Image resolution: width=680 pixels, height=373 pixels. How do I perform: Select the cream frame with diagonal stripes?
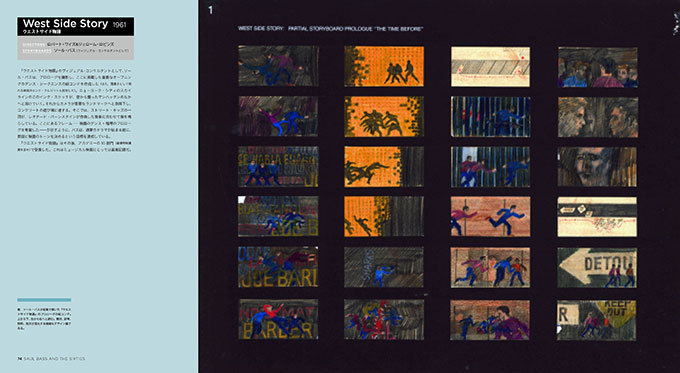[x=490, y=67]
